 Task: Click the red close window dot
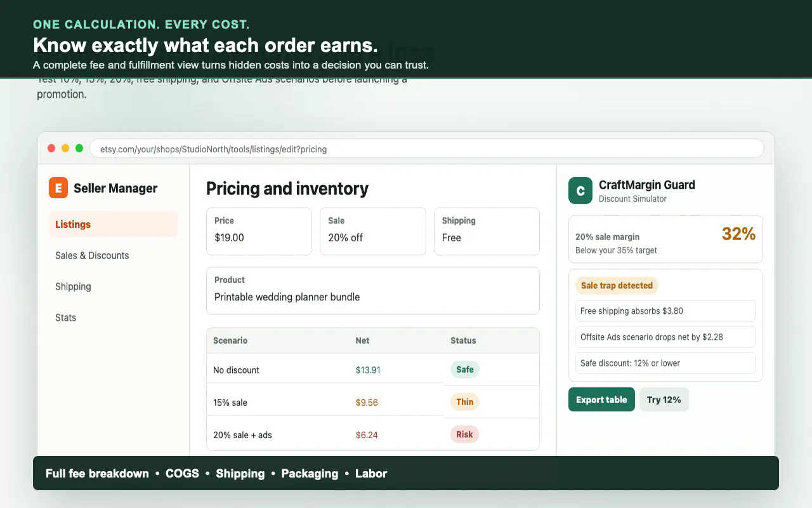click(x=51, y=149)
